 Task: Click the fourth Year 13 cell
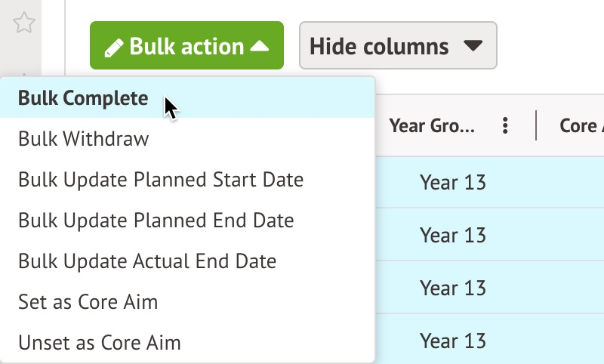[x=453, y=340]
